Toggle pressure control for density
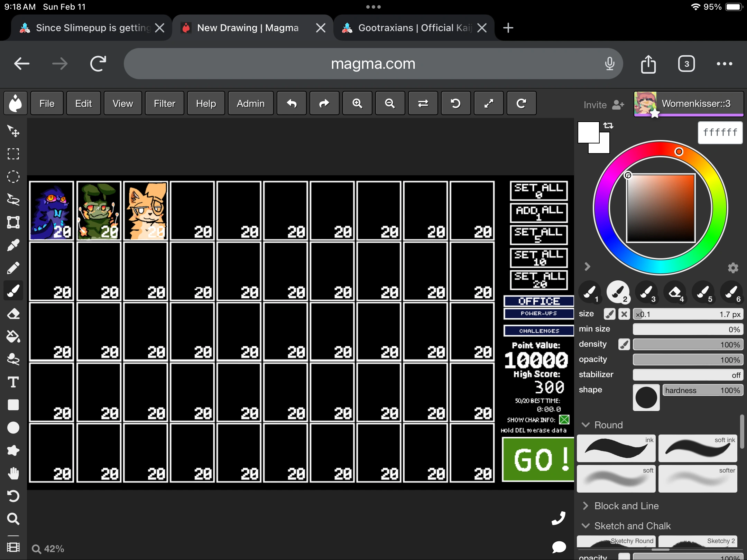The image size is (747, 560). pyautogui.click(x=624, y=344)
